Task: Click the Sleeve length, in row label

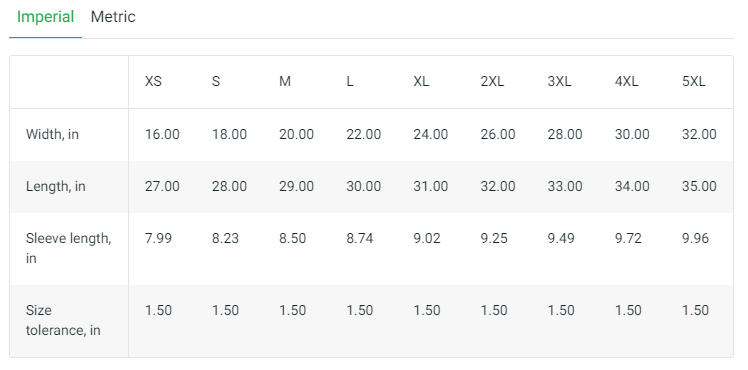Action: 68,248
